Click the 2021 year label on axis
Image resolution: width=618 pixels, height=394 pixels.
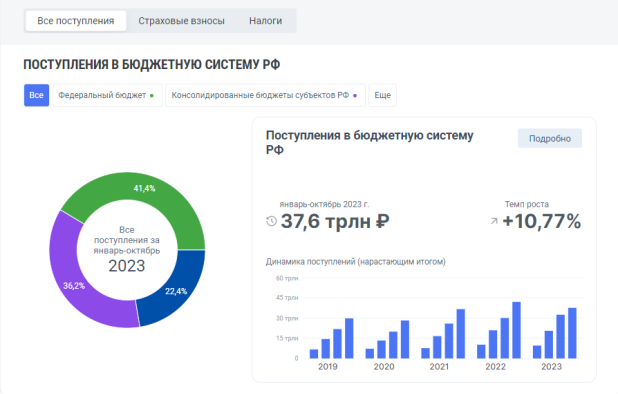pyautogui.click(x=439, y=366)
